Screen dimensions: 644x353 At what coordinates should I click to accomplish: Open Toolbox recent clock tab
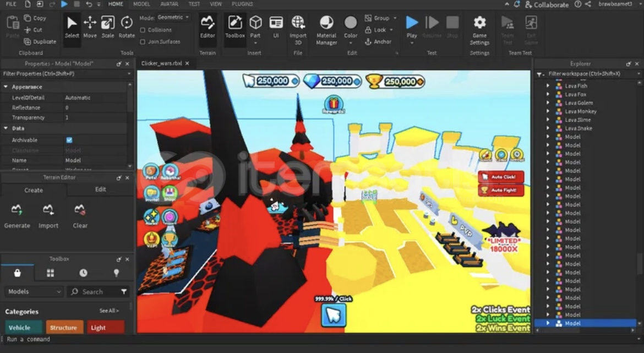tap(83, 273)
